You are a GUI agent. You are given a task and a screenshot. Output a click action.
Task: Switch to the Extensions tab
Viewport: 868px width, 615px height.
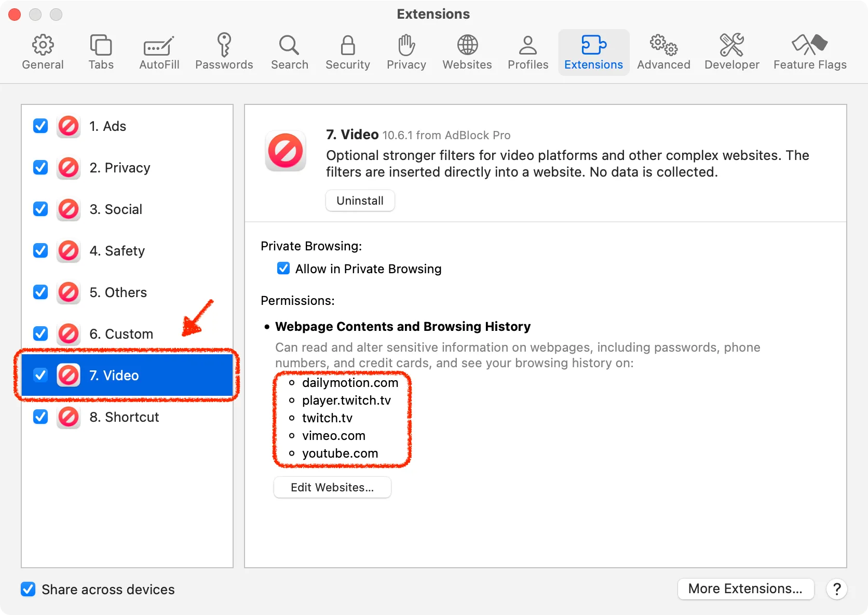[593, 51]
